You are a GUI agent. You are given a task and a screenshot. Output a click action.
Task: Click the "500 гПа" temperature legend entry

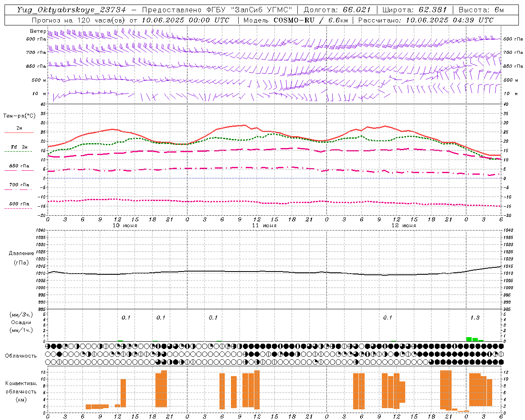click(x=19, y=204)
